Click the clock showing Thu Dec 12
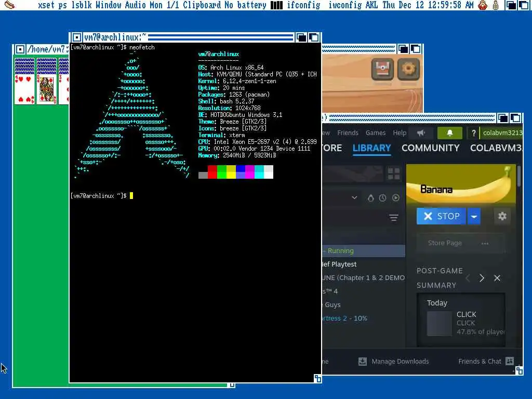 tap(428, 5)
